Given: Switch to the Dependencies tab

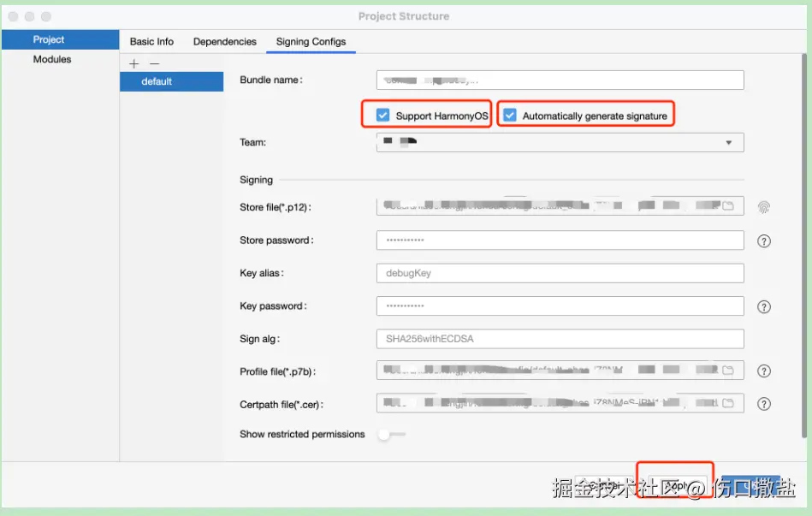Looking at the screenshot, I should click(225, 41).
